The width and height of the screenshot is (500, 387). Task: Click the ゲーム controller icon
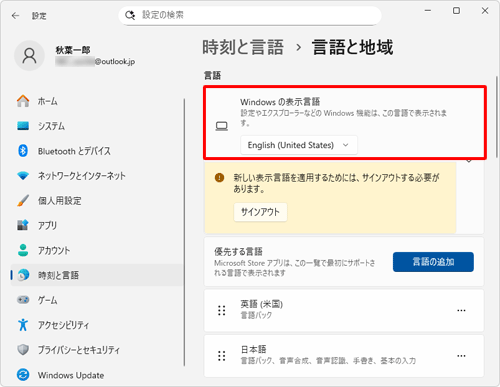(x=23, y=300)
